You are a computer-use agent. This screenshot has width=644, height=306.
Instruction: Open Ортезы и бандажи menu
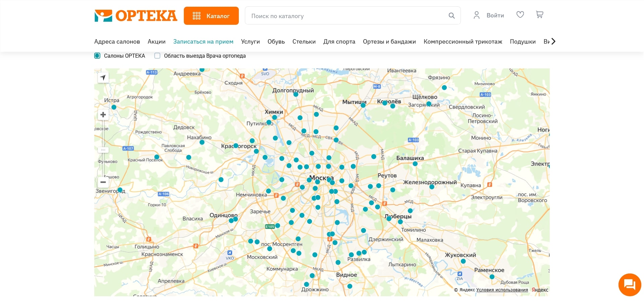click(x=389, y=42)
